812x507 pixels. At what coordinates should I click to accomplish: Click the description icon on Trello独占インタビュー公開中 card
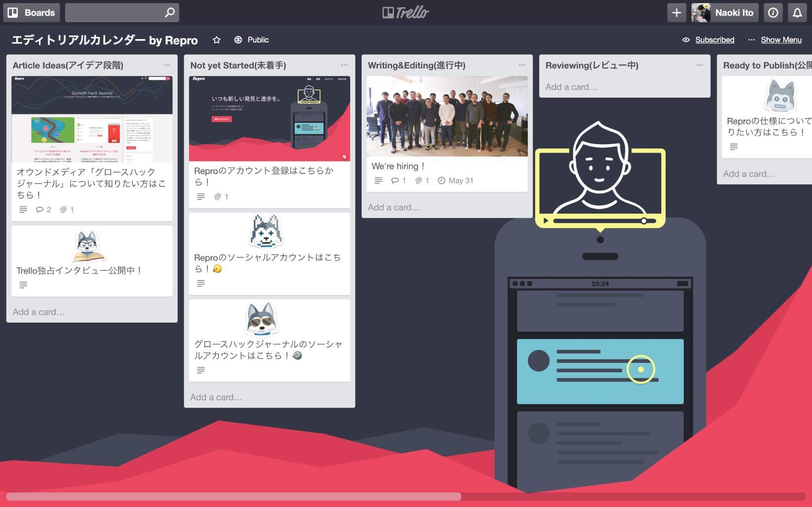pyautogui.click(x=22, y=285)
